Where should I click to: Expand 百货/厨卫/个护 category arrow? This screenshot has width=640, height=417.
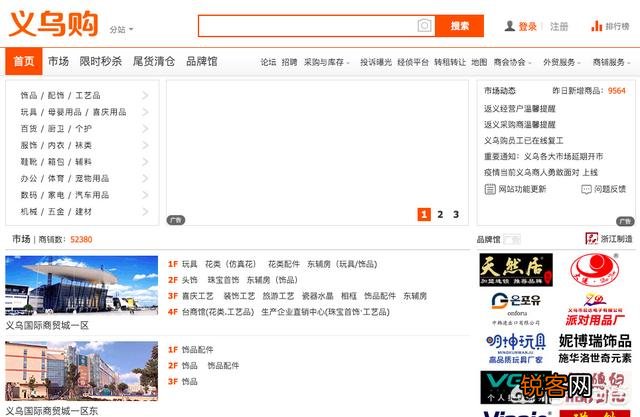pos(145,129)
